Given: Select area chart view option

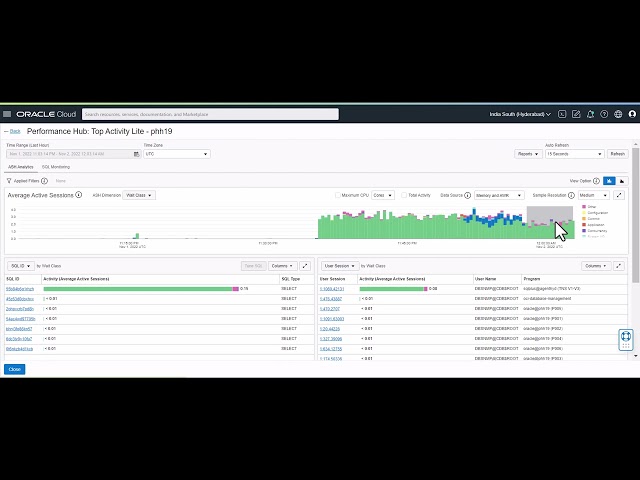Looking at the screenshot, I should tap(622, 181).
